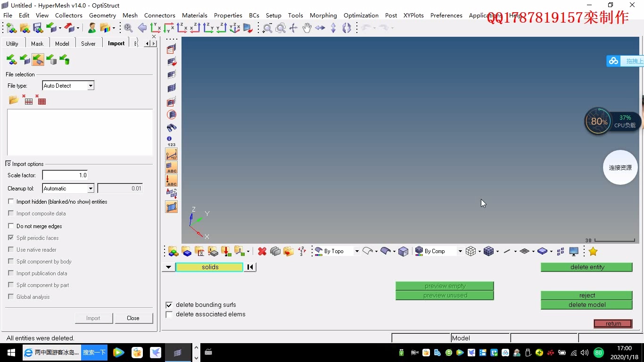
Task: Expand the Cleanup tol Automatic dropdown
Action: [x=91, y=189]
